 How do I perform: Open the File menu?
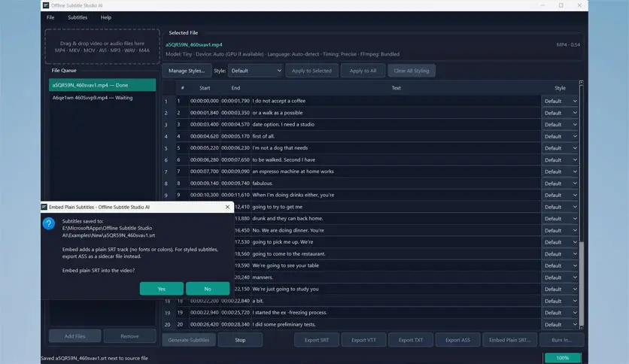[50, 17]
